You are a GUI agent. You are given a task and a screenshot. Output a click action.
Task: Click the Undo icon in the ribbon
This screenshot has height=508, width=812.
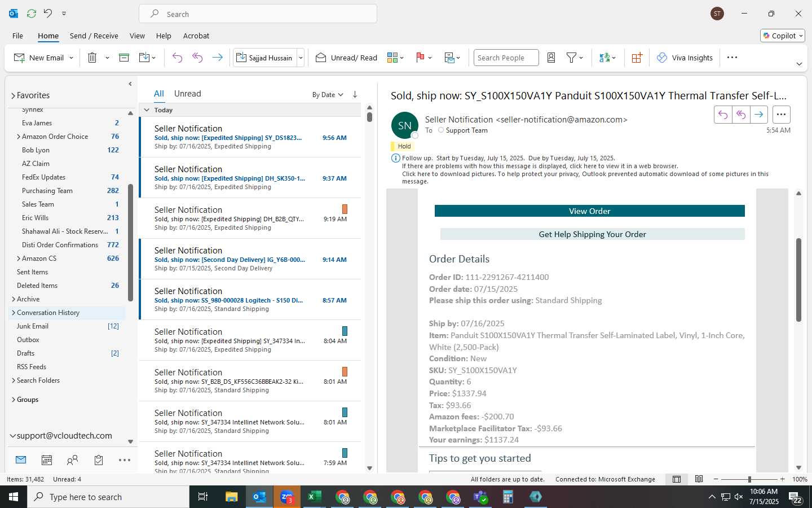tap(177, 58)
